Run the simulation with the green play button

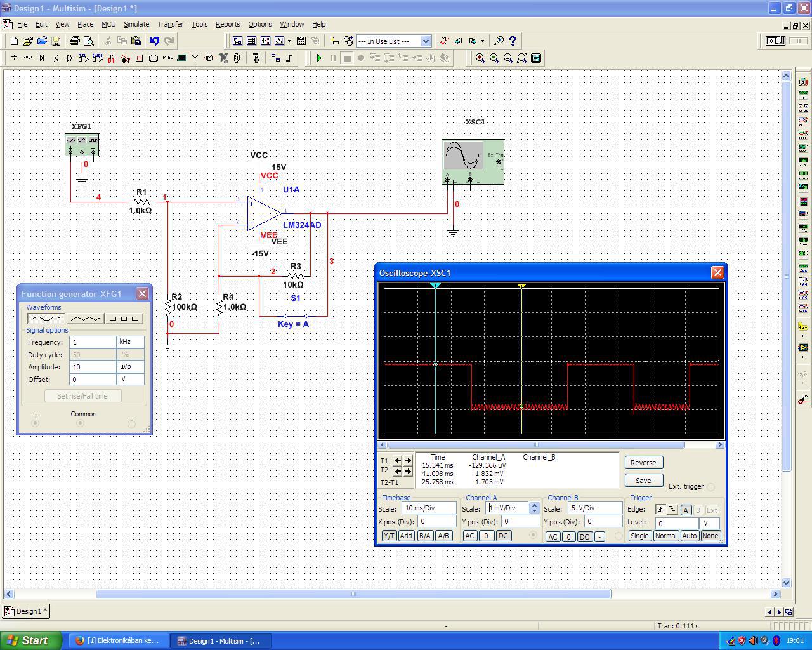tap(319, 58)
